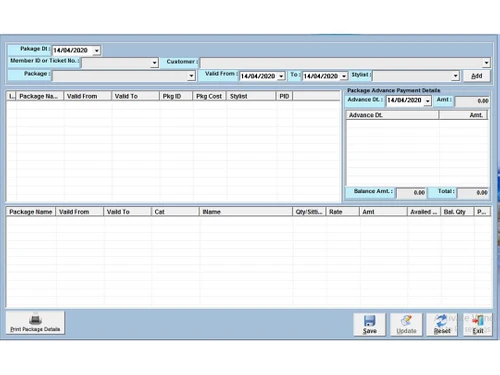The height and width of the screenshot is (375, 500).
Task: Open the To date picker arrow
Action: pyautogui.click(x=344, y=76)
